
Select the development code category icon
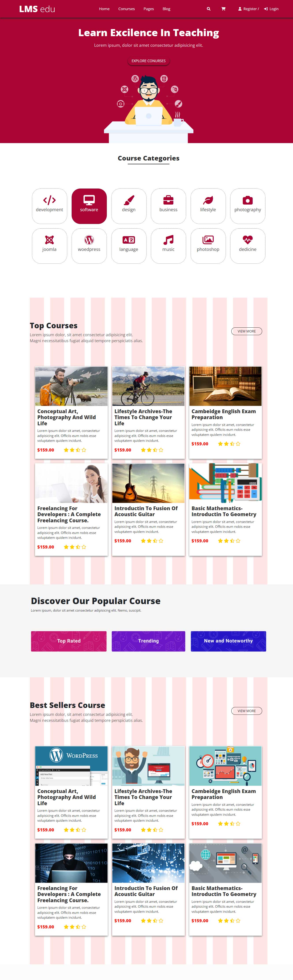click(49, 200)
